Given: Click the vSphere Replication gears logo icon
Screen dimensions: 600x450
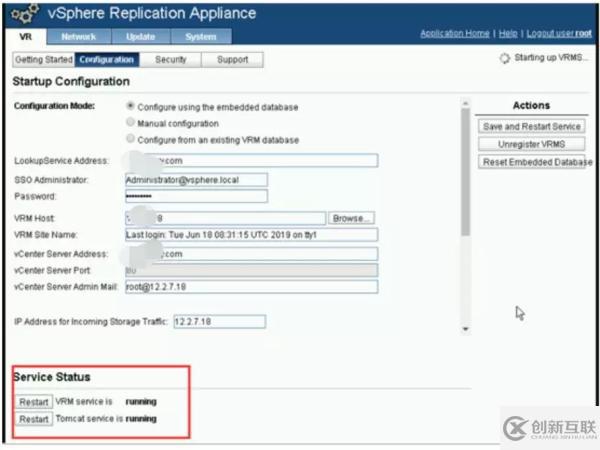Looking at the screenshot, I should [24, 14].
